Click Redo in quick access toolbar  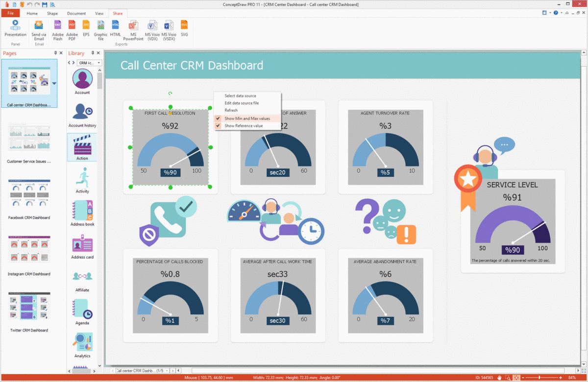[x=37, y=4]
